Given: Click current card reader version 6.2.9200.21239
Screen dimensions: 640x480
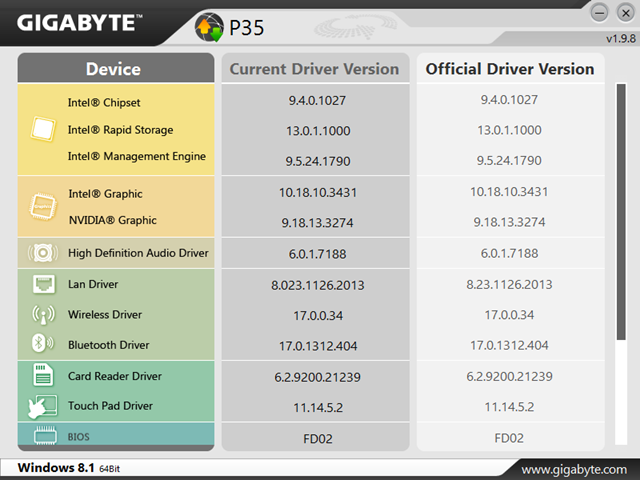Looking at the screenshot, I should [x=317, y=377].
